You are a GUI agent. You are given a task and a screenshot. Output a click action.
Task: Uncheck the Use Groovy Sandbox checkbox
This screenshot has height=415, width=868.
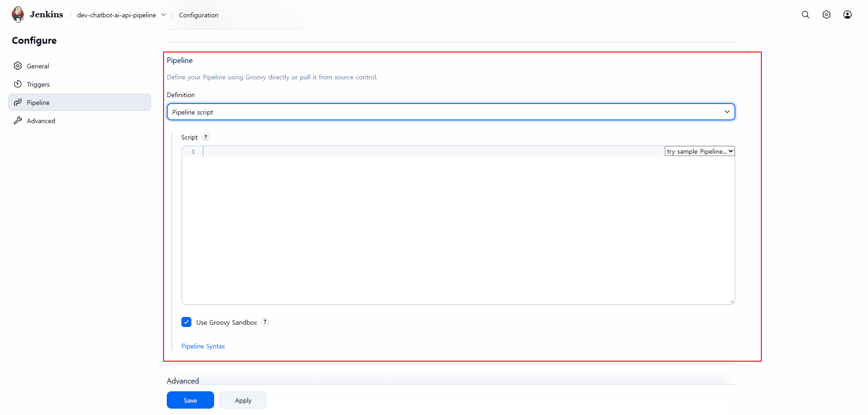point(186,322)
